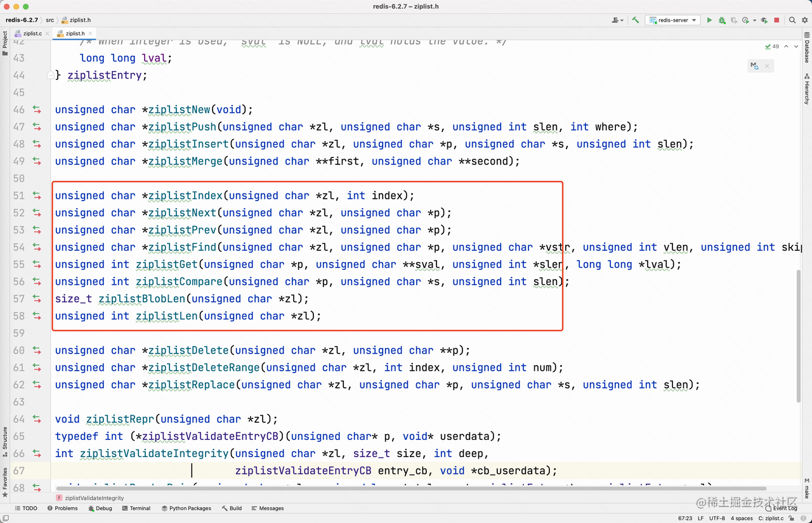The image size is (812, 523).
Task: Close the ziplist.h tab
Action: pyautogui.click(x=90, y=33)
